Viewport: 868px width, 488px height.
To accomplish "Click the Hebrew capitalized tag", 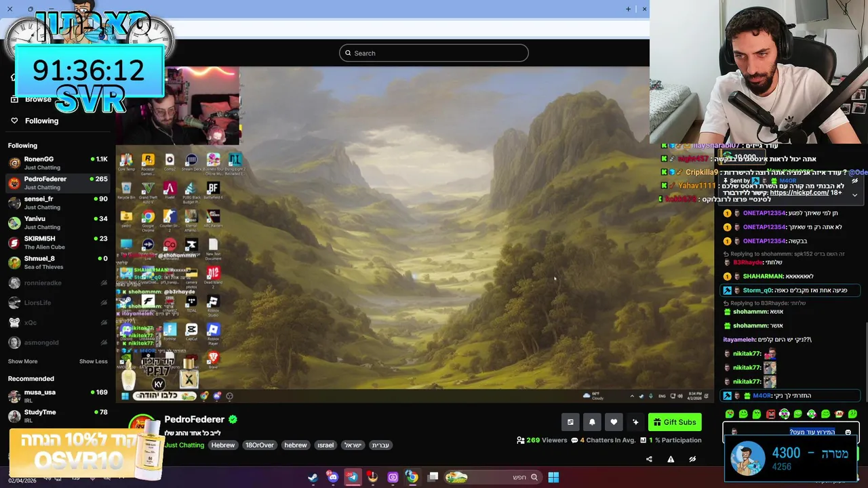I will [x=222, y=445].
